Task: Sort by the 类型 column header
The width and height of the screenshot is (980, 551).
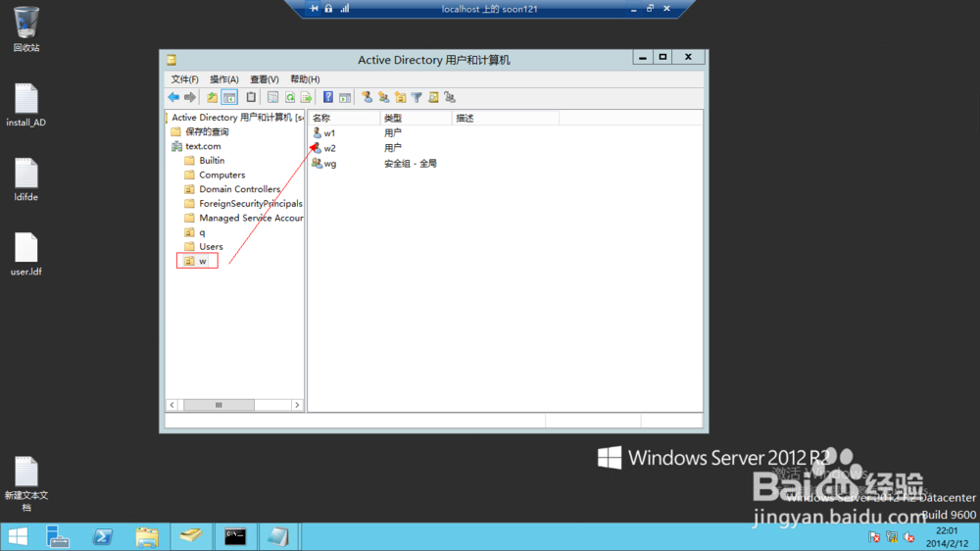Action: tap(416, 118)
